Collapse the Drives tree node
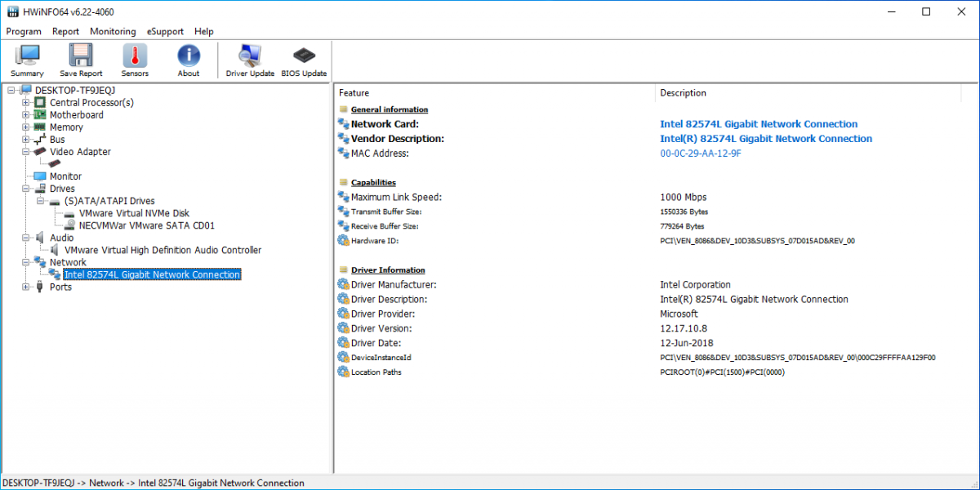This screenshot has height=490, width=980. tap(26, 189)
